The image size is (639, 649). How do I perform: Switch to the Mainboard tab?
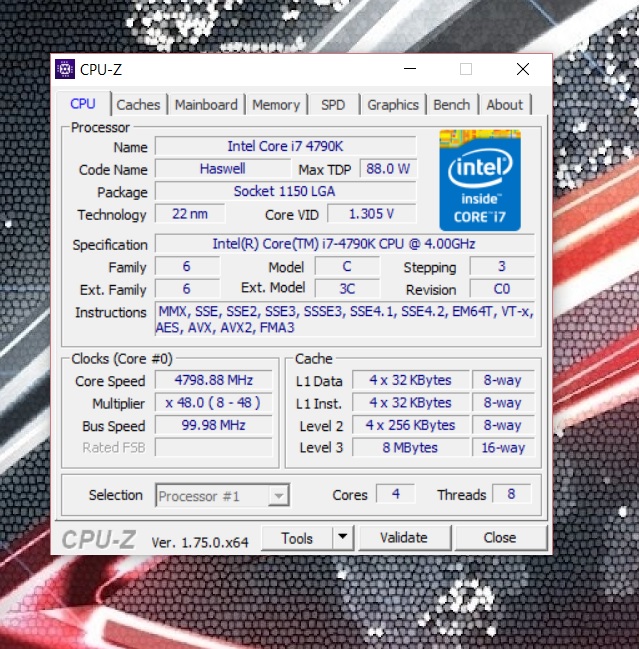point(206,105)
